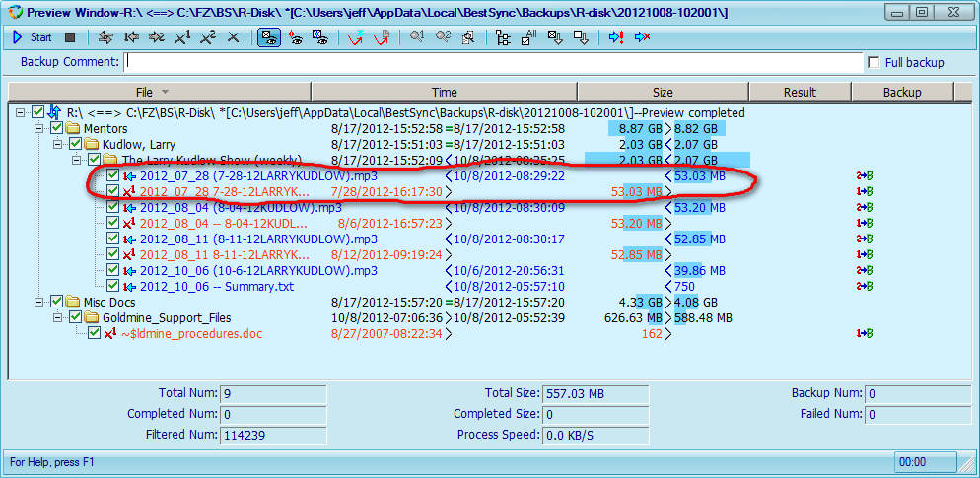Collapse the Goldmine_Support_Files folder node

coord(58,317)
